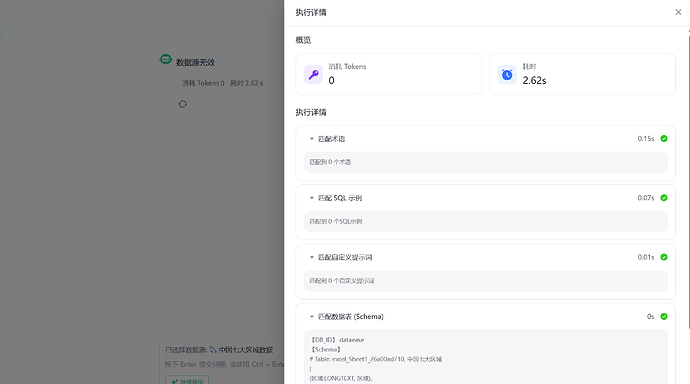This screenshot has width=690, height=384.
Task: Click the Table excel_Sheet1 schema line
Action: 376,359
